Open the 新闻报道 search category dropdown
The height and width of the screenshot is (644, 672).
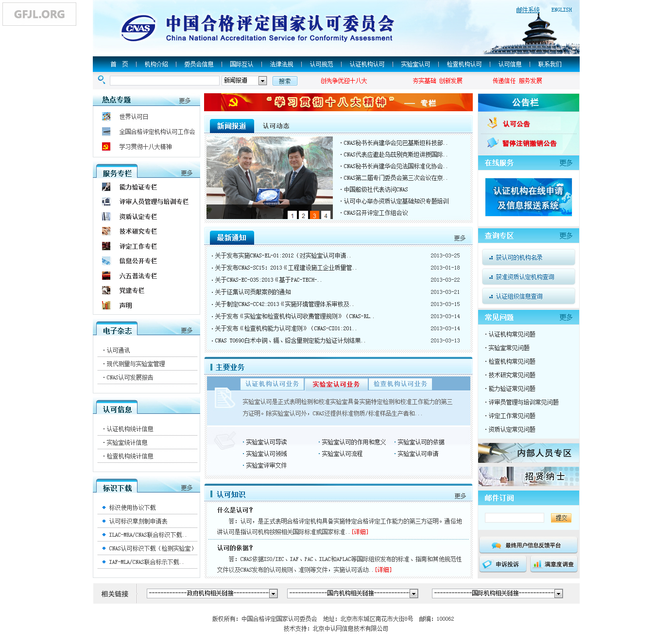pyautogui.click(x=262, y=81)
